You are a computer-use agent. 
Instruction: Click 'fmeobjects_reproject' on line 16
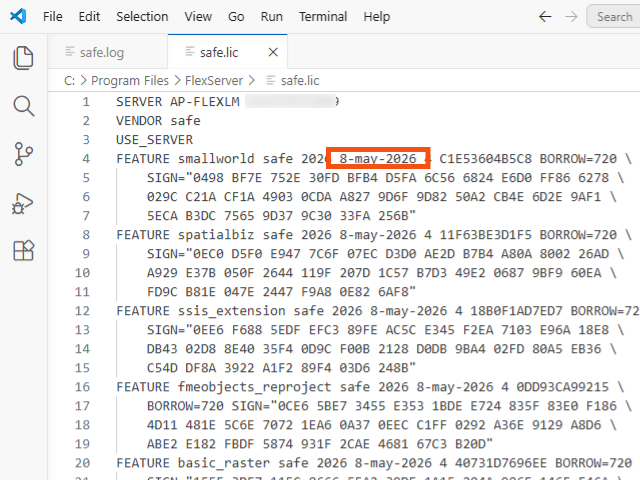coord(255,387)
